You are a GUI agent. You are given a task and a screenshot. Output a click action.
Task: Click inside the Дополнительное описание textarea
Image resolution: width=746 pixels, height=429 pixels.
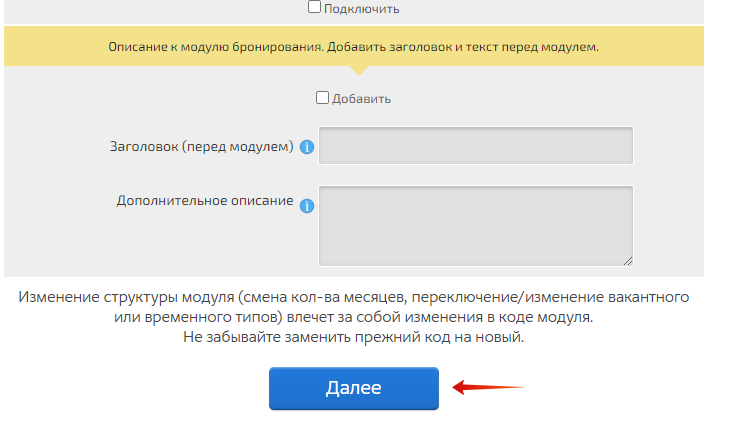(x=476, y=226)
